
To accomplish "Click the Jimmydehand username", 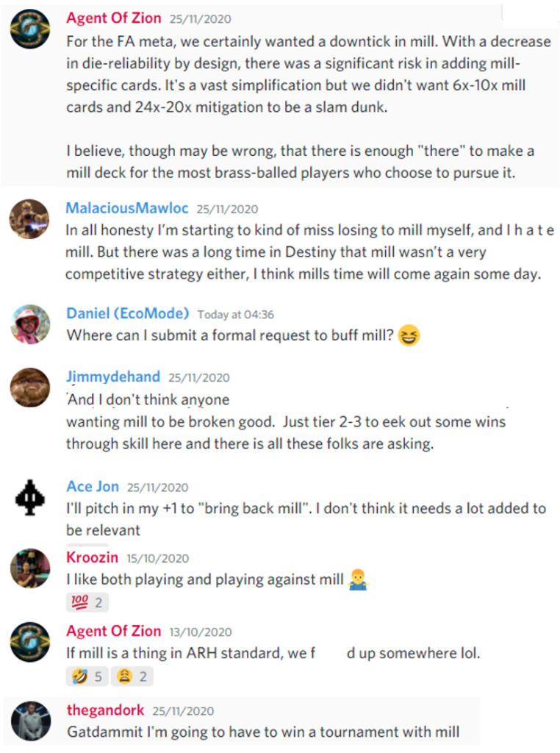I will 112,376.
